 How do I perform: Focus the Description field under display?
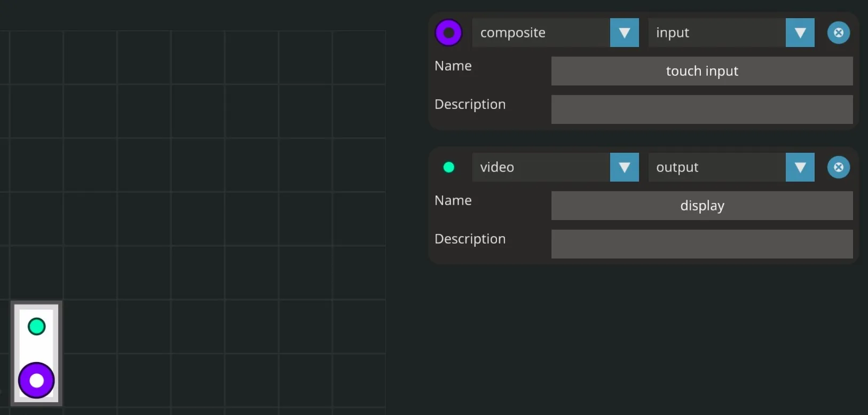pyautogui.click(x=701, y=245)
